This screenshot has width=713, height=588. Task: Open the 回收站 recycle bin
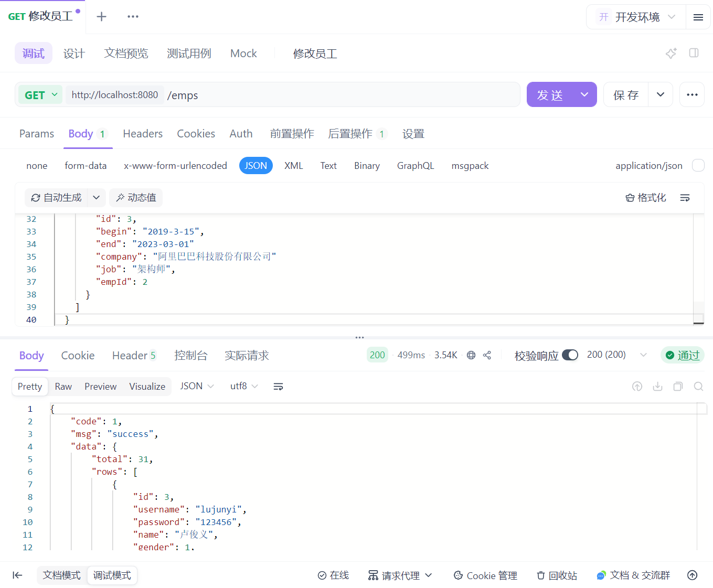pyautogui.click(x=557, y=575)
